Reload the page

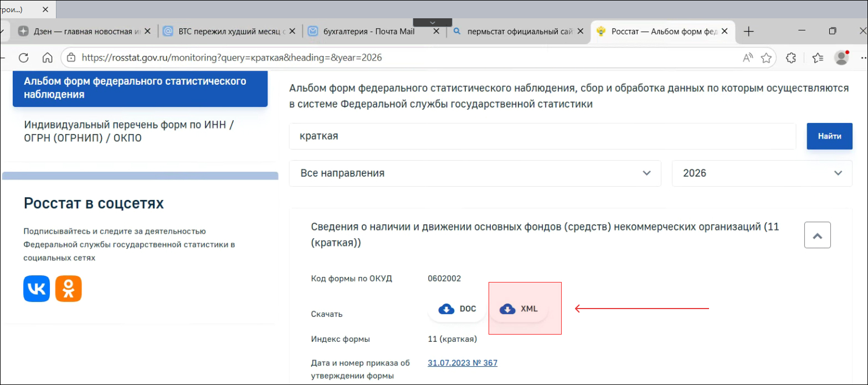[x=23, y=58]
